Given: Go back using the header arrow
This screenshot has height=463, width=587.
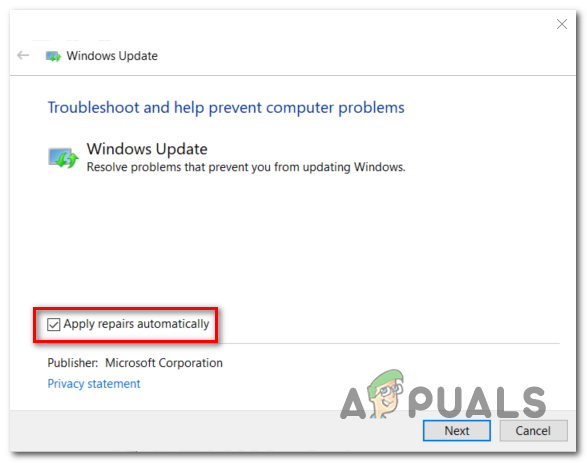Looking at the screenshot, I should [x=23, y=56].
